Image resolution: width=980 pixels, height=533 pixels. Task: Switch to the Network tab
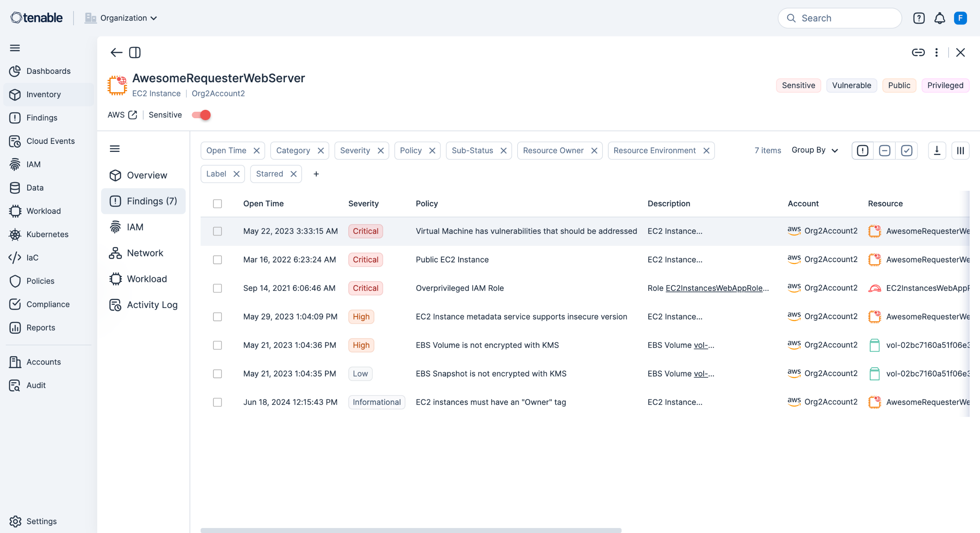pos(145,253)
